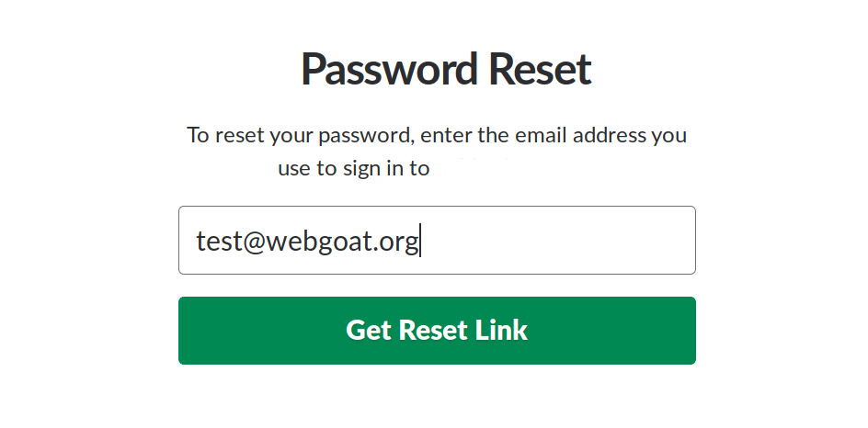Click the '@' symbol in the entered email

253,242
